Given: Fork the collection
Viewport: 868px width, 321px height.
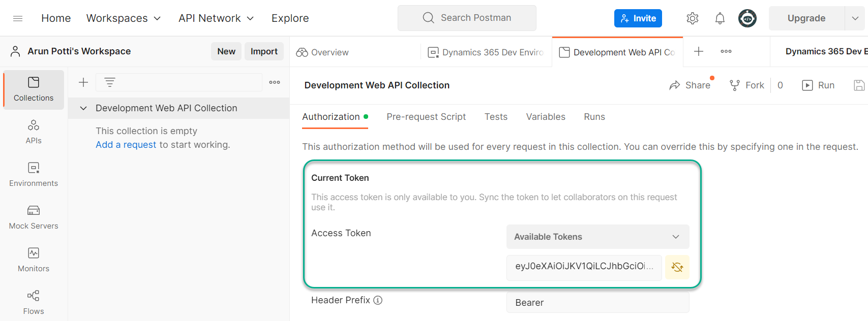Looking at the screenshot, I should pyautogui.click(x=747, y=85).
